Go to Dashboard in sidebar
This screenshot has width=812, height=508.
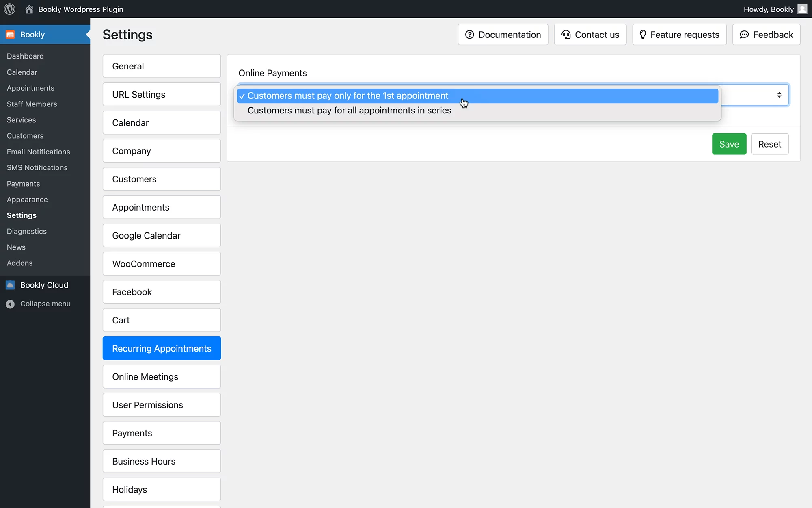(x=25, y=56)
